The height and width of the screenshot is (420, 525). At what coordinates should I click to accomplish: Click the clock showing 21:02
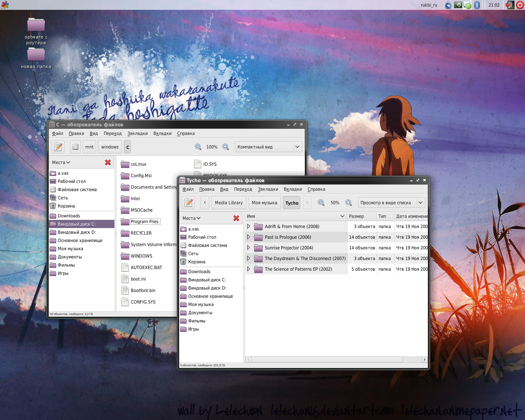(x=494, y=5)
